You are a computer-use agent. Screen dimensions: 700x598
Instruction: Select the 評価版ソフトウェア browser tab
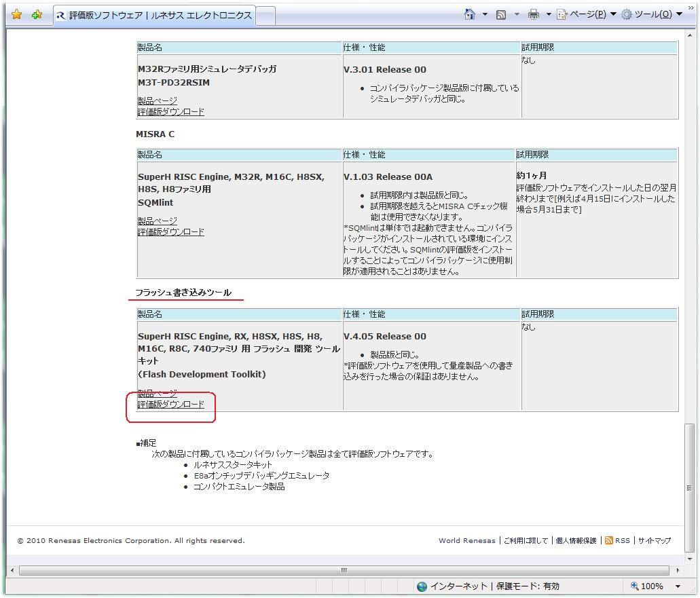tap(154, 16)
